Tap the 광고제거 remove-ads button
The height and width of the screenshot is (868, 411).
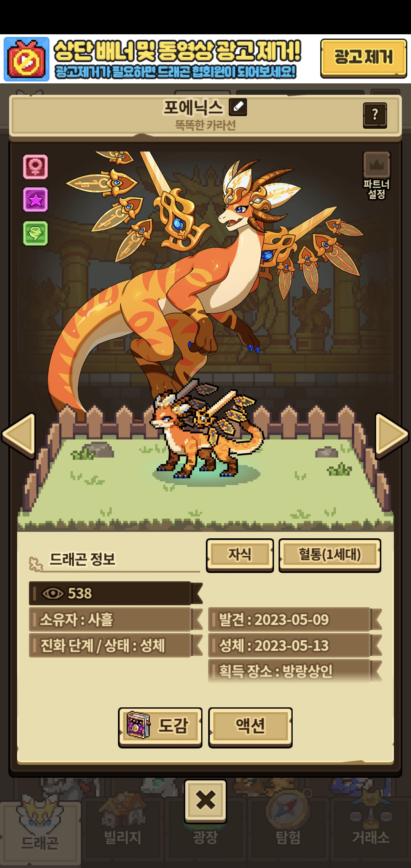[x=363, y=58]
